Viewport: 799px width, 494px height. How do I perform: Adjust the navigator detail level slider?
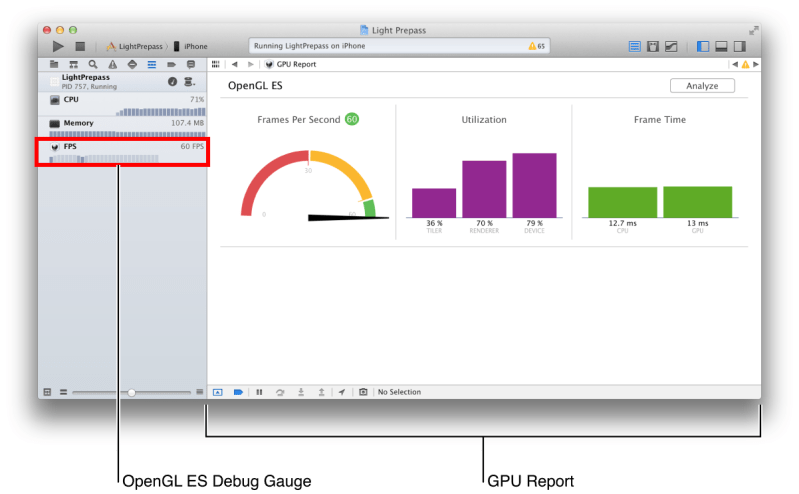(x=131, y=393)
